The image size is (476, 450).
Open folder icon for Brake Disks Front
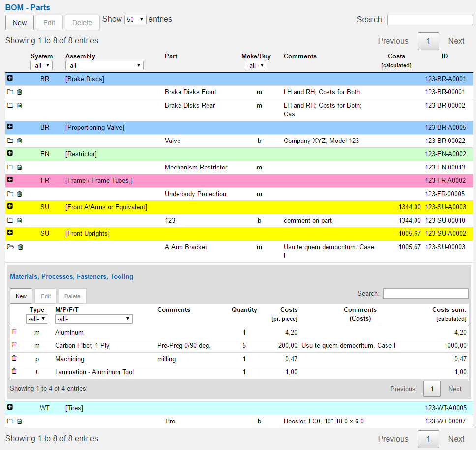point(10,92)
